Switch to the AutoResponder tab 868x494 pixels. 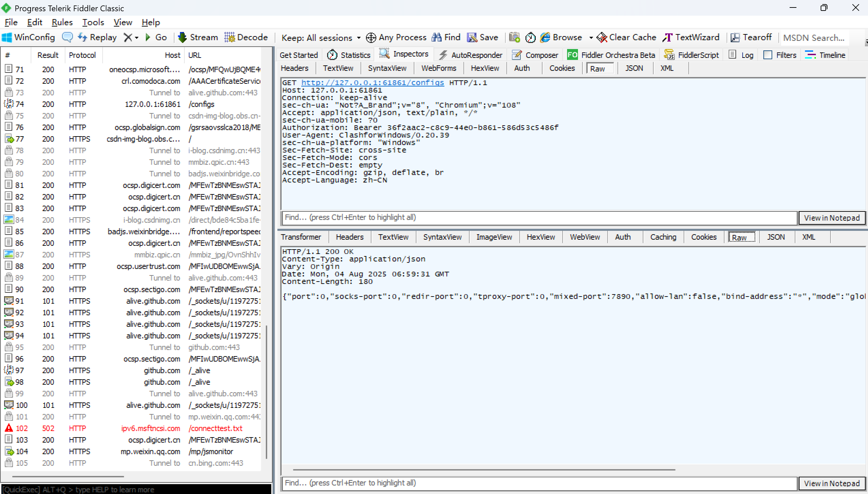coord(471,55)
